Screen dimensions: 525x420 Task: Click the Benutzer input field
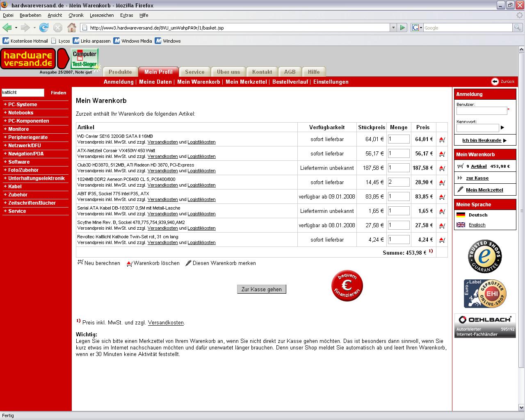pos(482,111)
